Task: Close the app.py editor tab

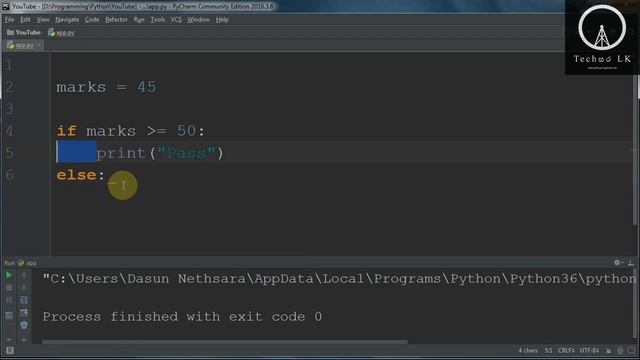Action: coord(39,45)
